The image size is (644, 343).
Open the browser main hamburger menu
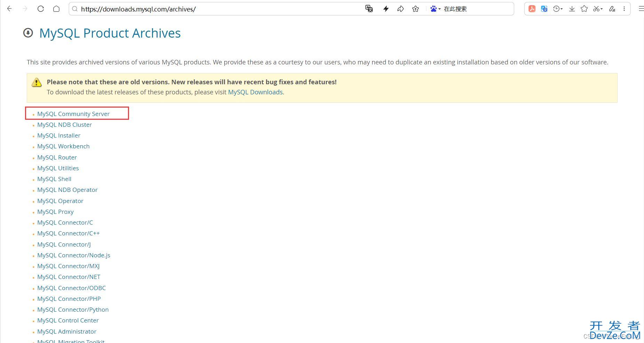pyautogui.click(x=641, y=9)
